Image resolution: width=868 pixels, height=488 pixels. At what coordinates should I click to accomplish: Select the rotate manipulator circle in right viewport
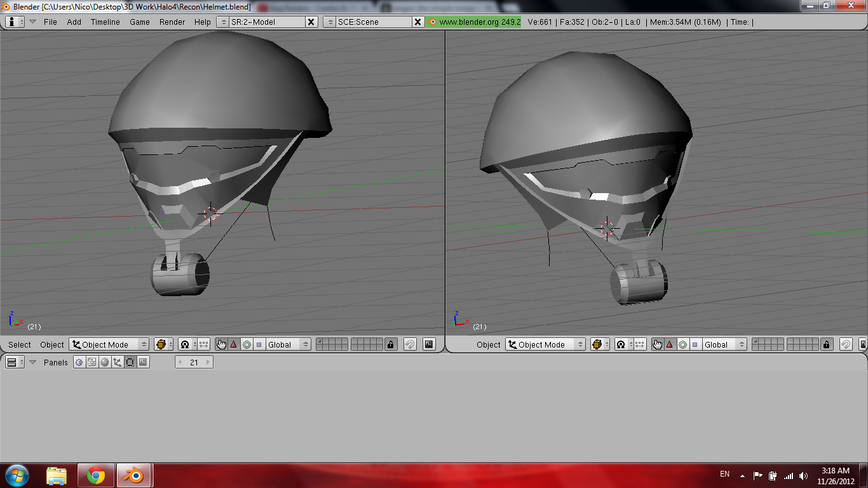[682, 344]
